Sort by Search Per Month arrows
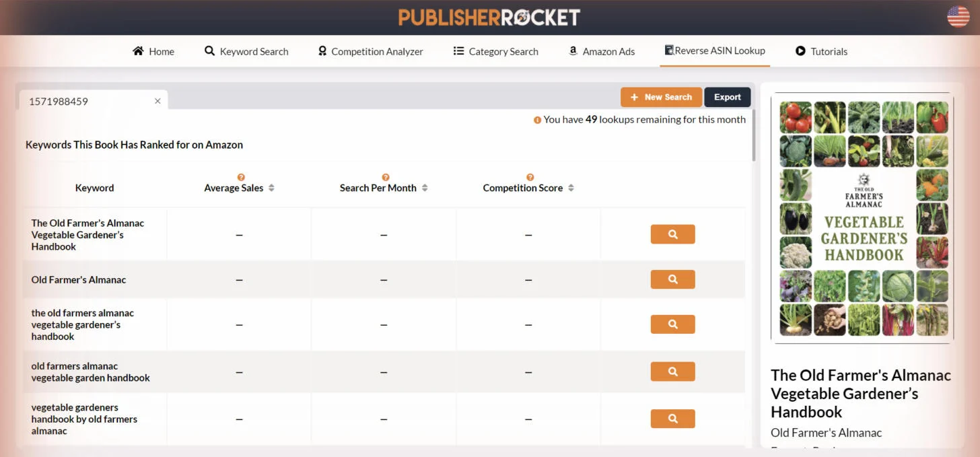 point(425,188)
